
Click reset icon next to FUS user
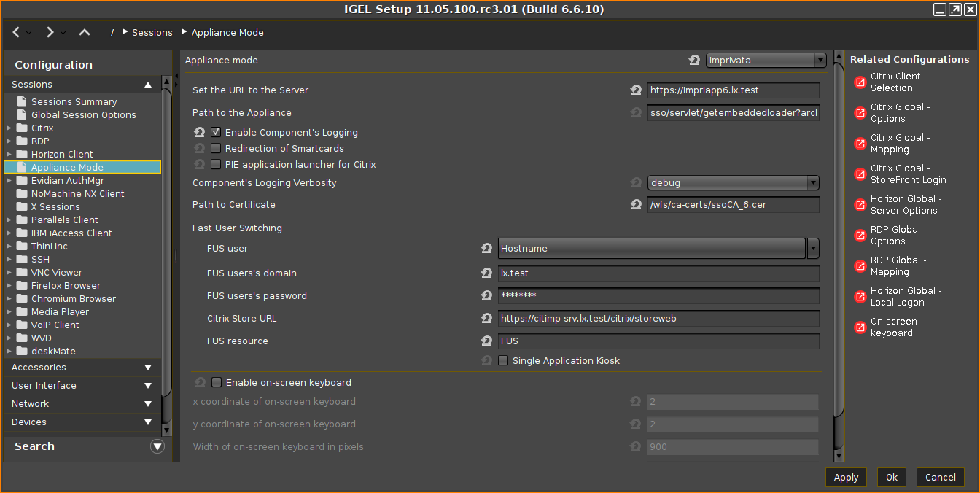point(486,249)
